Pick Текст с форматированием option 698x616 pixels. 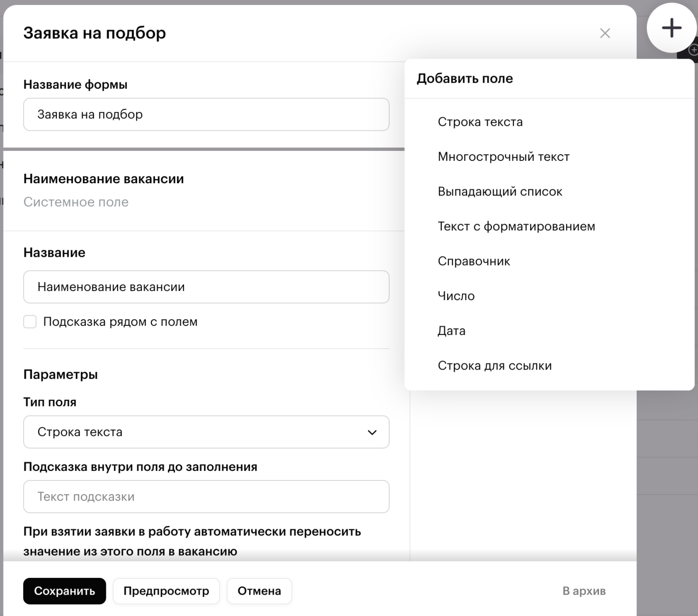pos(516,226)
